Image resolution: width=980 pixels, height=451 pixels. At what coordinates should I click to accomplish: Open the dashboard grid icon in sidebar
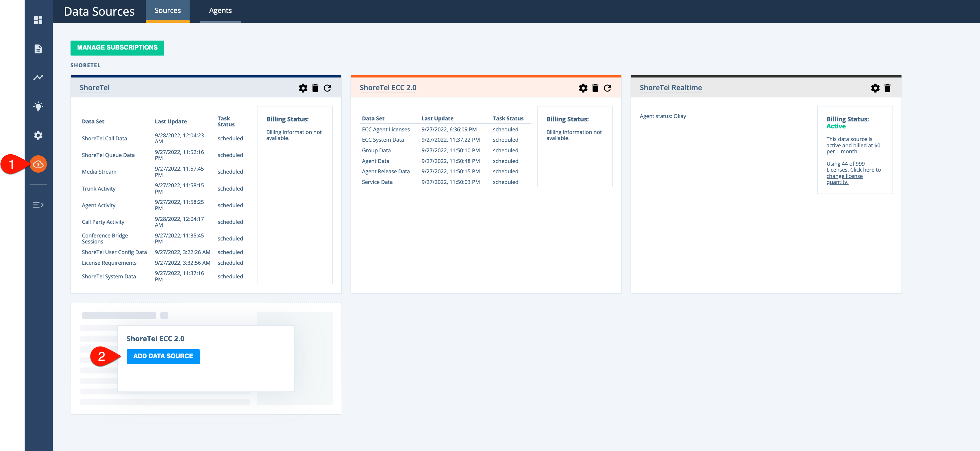pyautogui.click(x=38, y=20)
